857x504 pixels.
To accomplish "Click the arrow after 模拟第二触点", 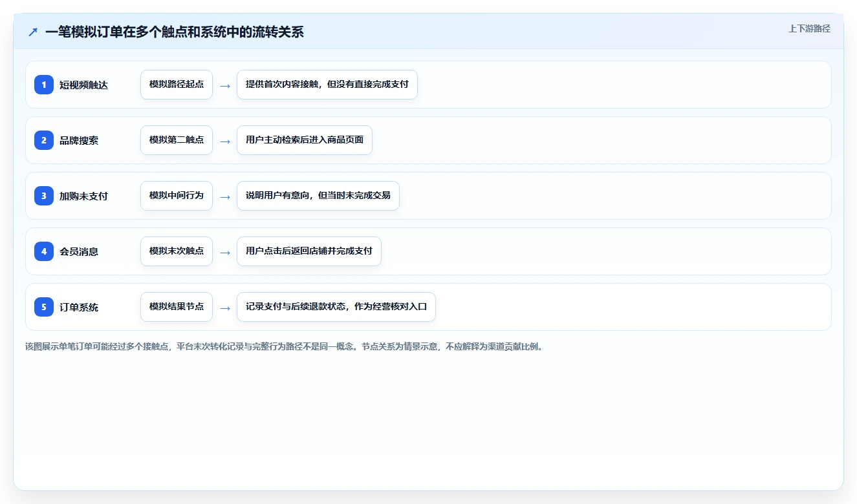I will click(225, 141).
